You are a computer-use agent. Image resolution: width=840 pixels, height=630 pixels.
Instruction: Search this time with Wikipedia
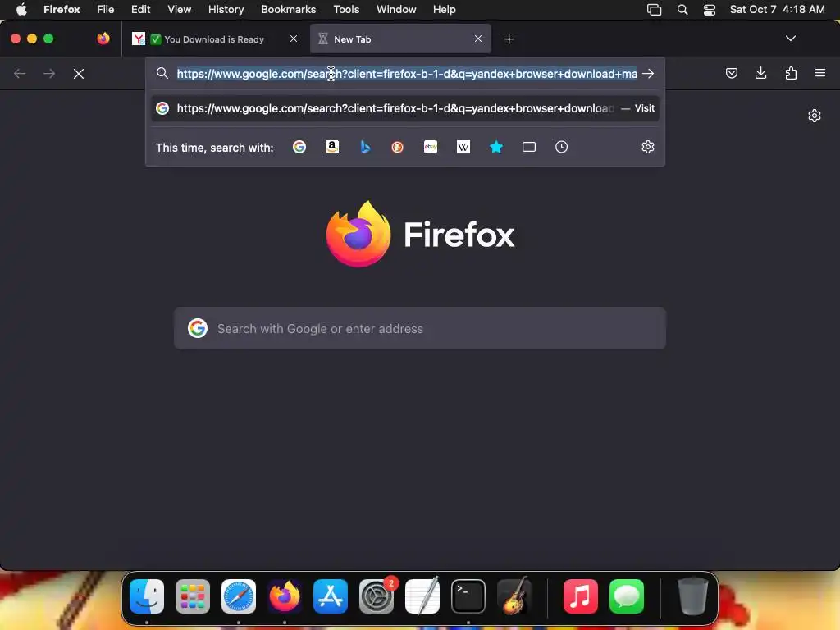coord(463,147)
